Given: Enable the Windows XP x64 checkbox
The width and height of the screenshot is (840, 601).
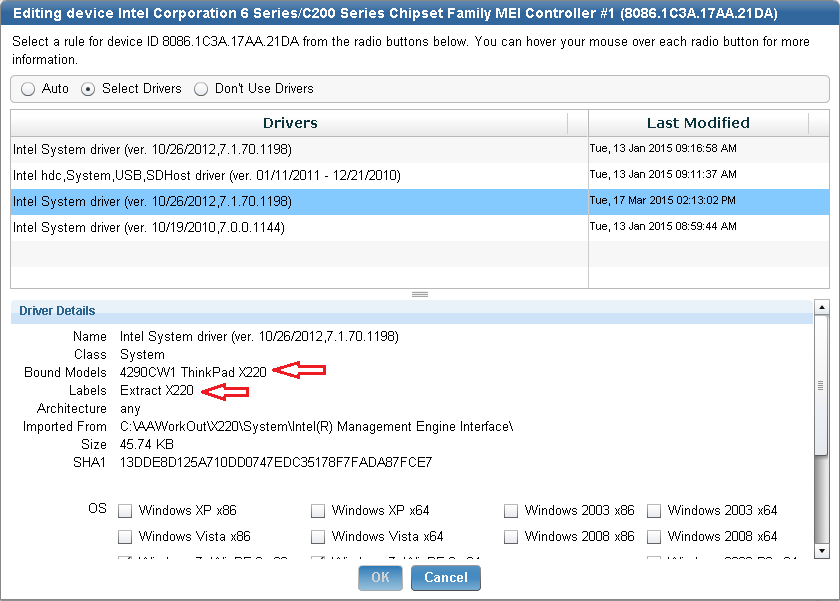Looking at the screenshot, I should (318, 510).
